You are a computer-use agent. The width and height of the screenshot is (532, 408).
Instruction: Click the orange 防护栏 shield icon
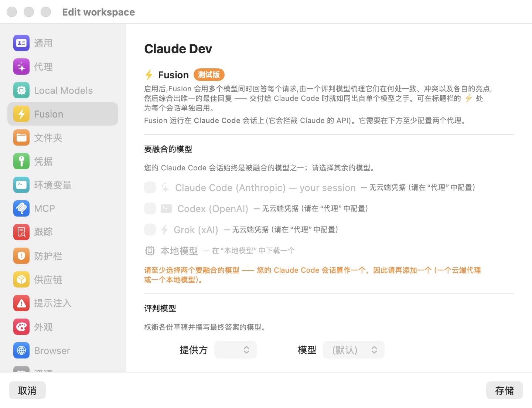pyautogui.click(x=21, y=256)
